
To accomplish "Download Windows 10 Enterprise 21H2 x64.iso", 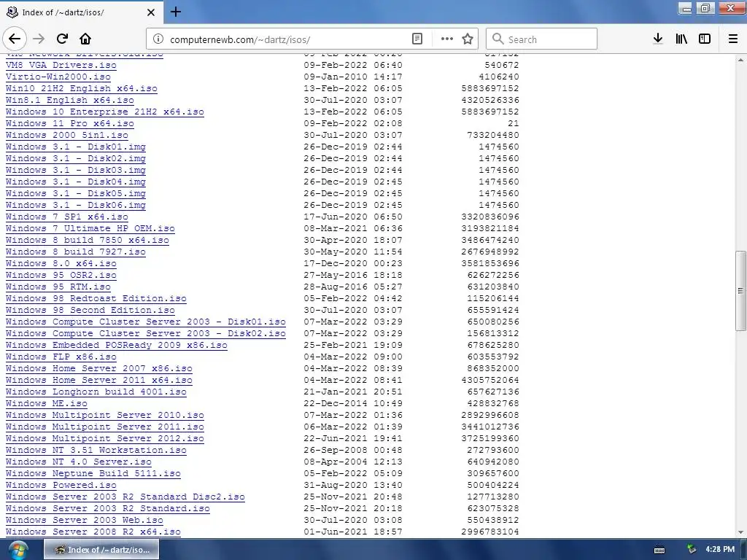I will tap(105, 112).
